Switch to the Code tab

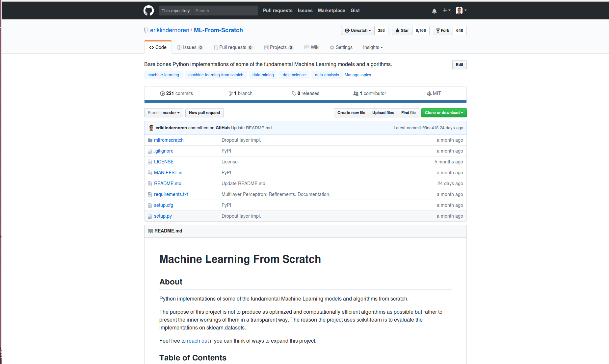coord(158,47)
